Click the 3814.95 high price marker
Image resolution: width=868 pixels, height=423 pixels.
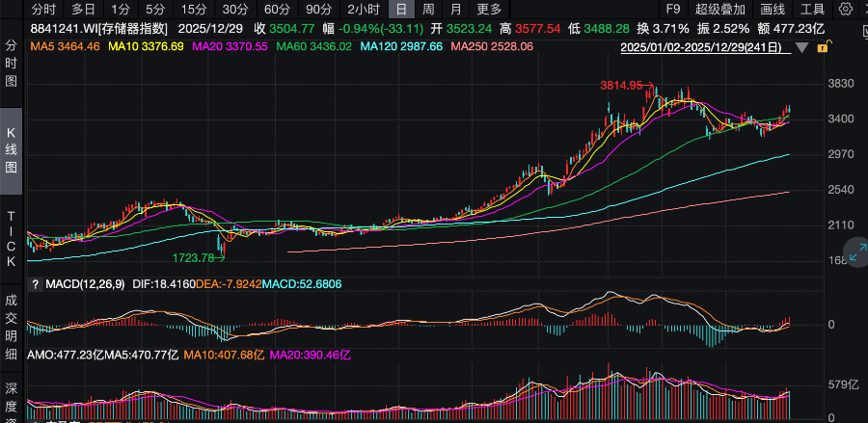point(620,86)
